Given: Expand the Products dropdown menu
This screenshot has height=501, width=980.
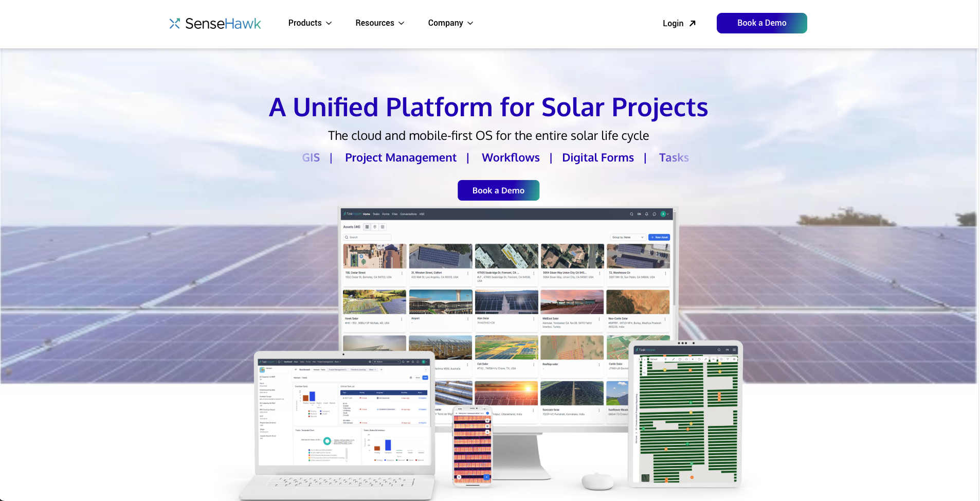Looking at the screenshot, I should pos(310,23).
